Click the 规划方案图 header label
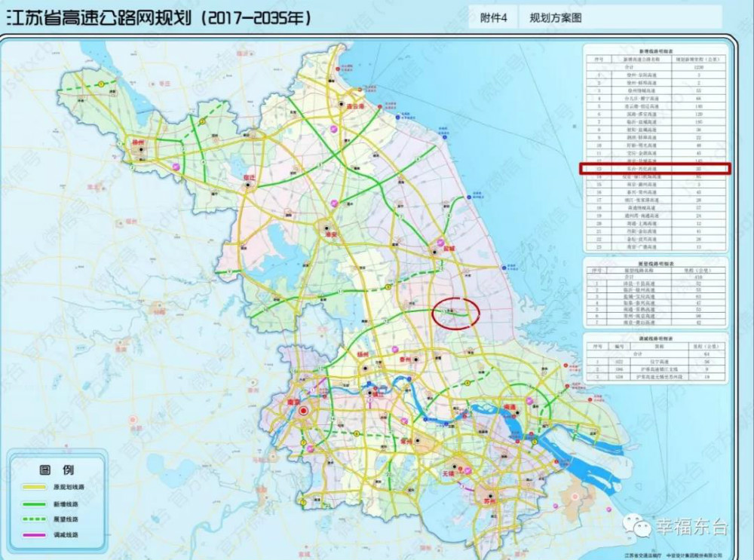Image resolution: width=754 pixels, height=560 pixels. click(x=556, y=18)
